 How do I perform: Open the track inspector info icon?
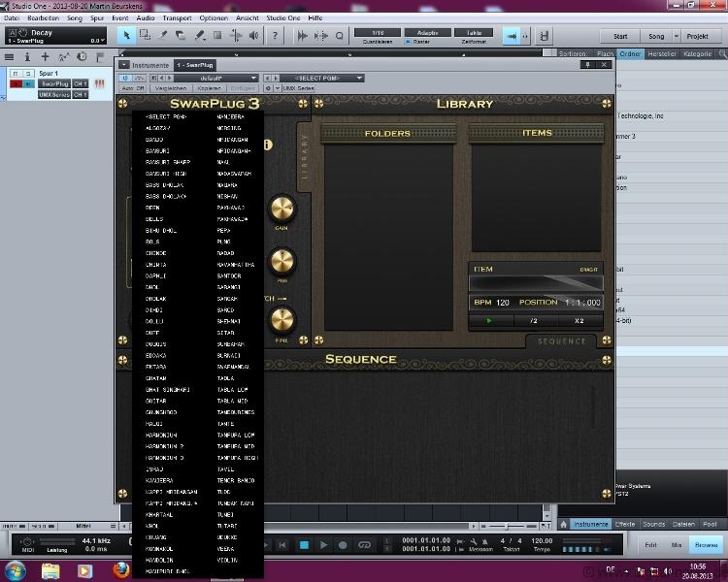click(x=27, y=57)
